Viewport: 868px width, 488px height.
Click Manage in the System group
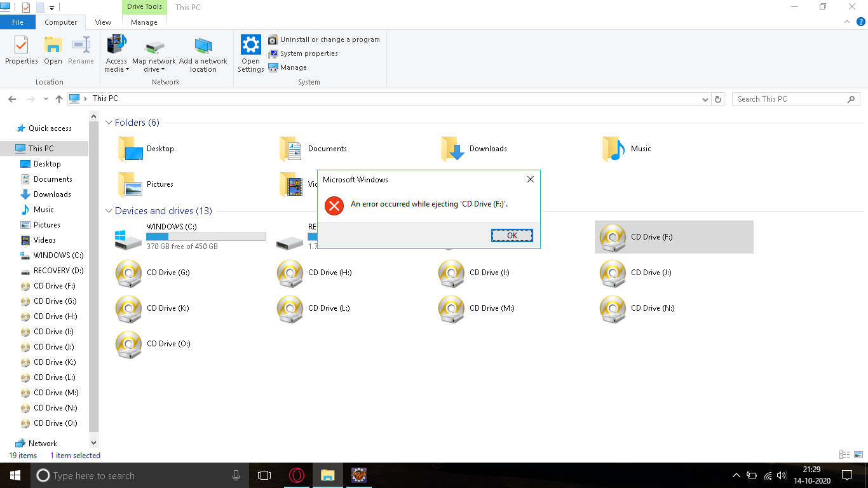point(287,67)
